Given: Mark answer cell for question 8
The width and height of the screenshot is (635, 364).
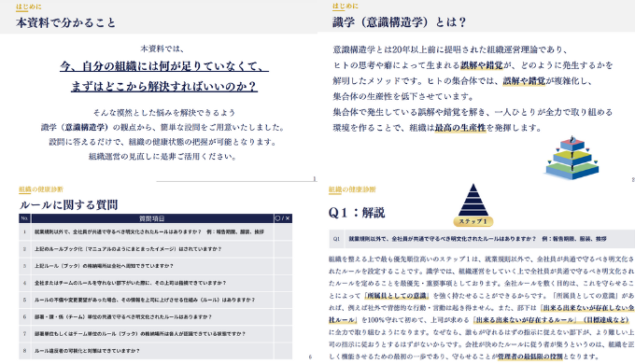Looking at the screenshot, I should pos(283,351).
